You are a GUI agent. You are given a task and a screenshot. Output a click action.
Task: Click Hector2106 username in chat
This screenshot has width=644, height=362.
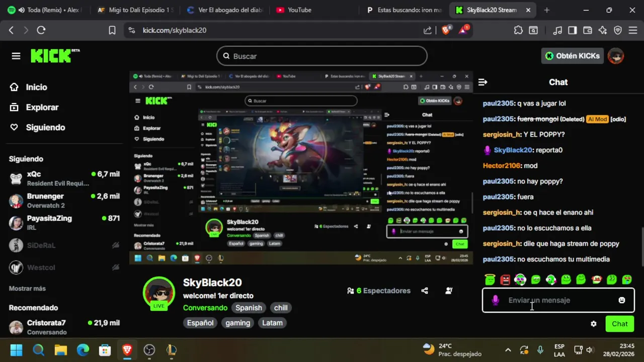pyautogui.click(x=502, y=165)
